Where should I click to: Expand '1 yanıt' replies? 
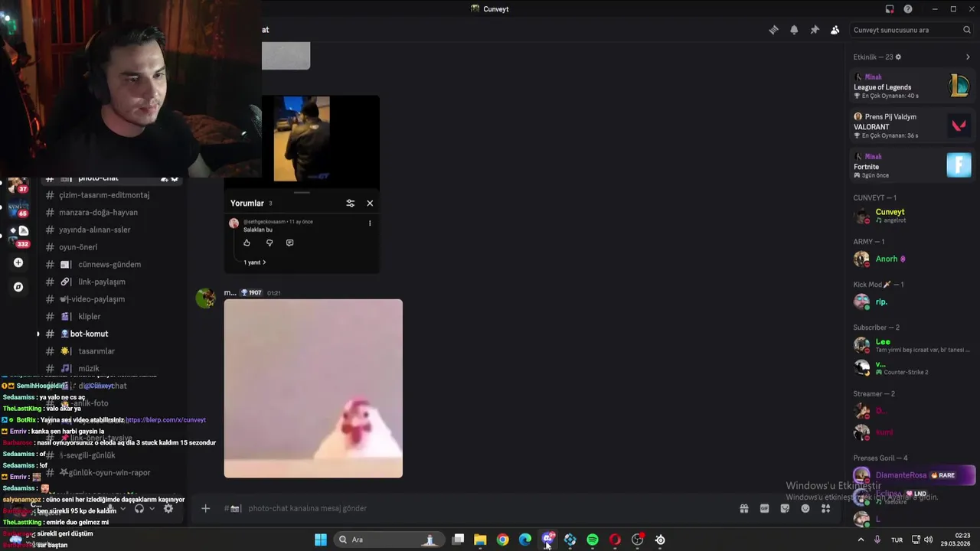(255, 262)
